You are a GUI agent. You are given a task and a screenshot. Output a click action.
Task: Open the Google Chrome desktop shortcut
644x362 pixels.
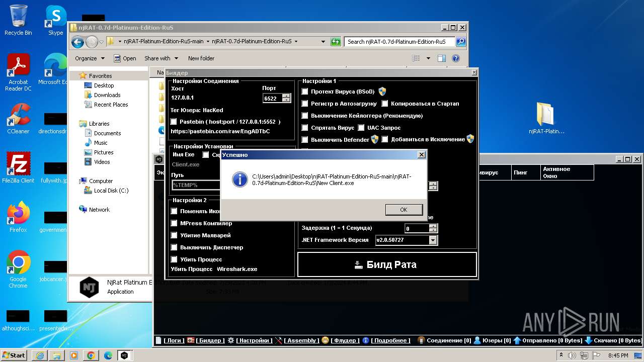click(18, 269)
